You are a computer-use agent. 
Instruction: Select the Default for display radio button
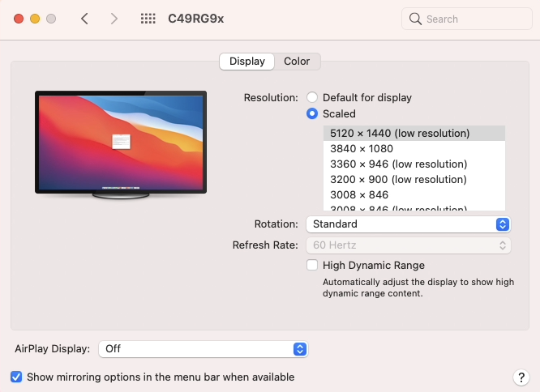(312, 97)
